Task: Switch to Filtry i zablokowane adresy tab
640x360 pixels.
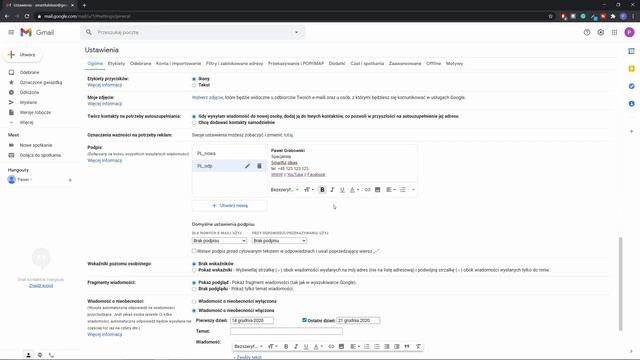Action: [x=234, y=64]
